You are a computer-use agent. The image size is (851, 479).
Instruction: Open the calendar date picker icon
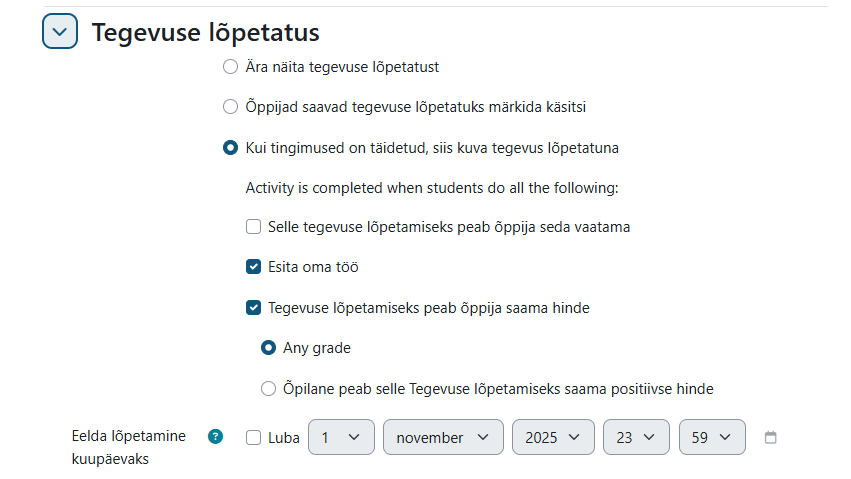770,437
